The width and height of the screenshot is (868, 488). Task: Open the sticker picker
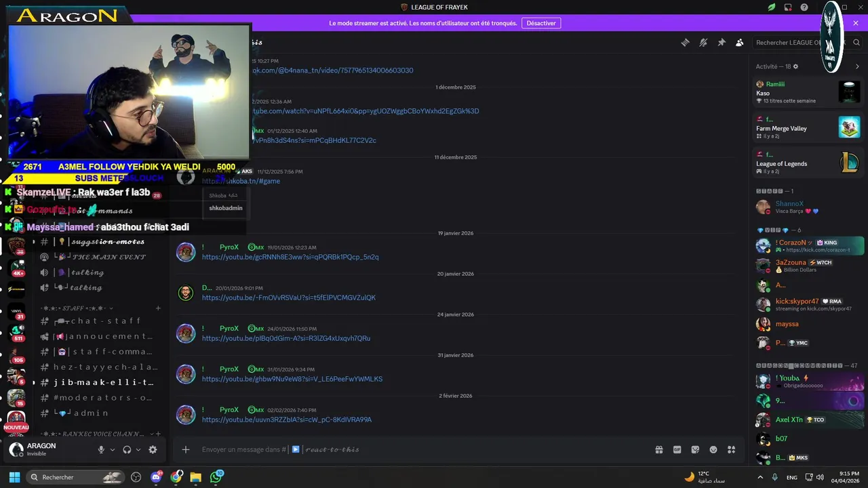click(x=695, y=449)
